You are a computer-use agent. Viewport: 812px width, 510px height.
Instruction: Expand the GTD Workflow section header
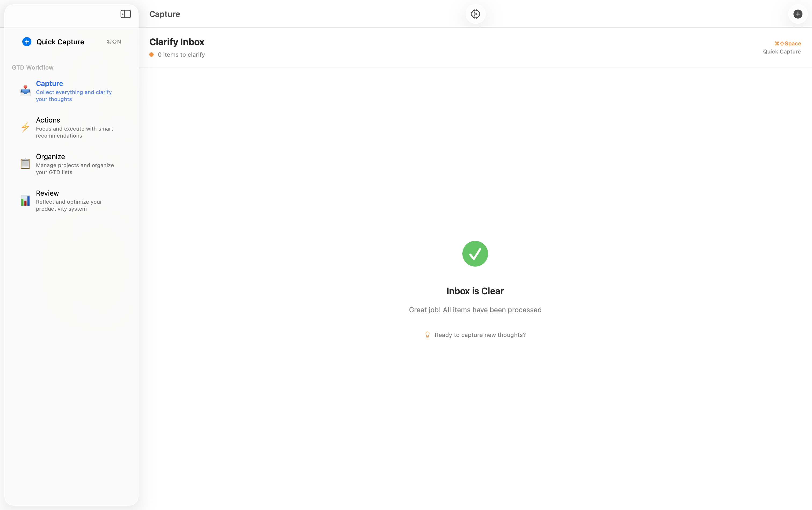[x=32, y=67]
